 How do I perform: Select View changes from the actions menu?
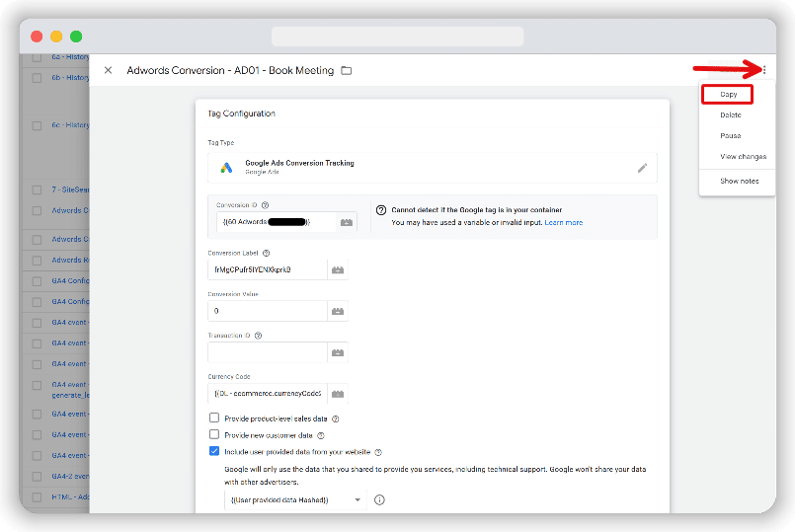[744, 157]
